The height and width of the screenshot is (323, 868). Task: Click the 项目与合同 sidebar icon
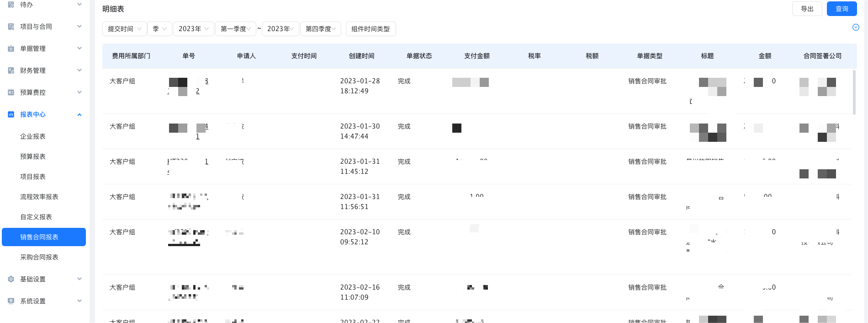[x=11, y=27]
